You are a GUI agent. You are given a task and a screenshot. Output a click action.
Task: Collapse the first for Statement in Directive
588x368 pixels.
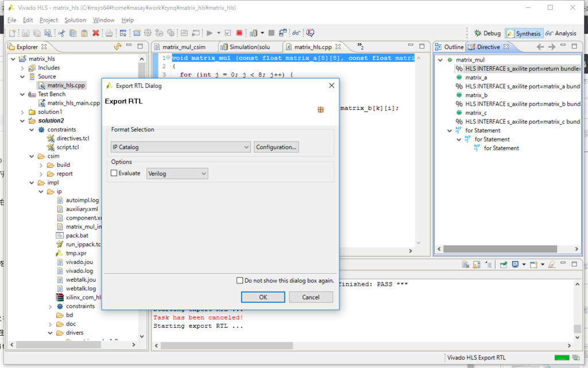[x=450, y=131]
